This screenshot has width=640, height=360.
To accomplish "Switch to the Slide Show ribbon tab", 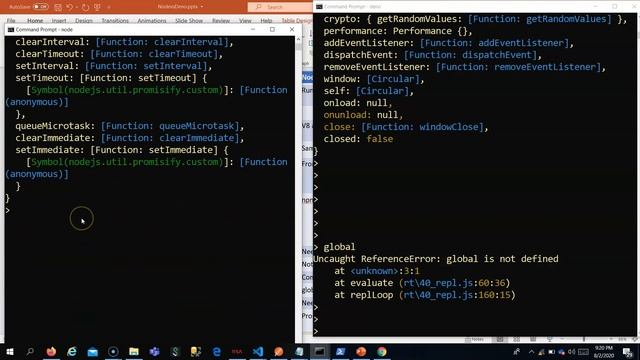I will tap(189, 20).
